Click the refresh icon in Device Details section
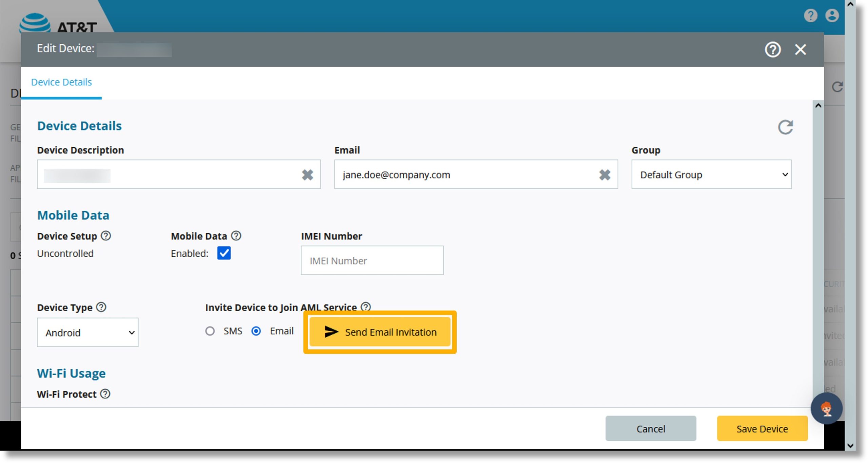This screenshot has width=868, height=463. (x=785, y=127)
